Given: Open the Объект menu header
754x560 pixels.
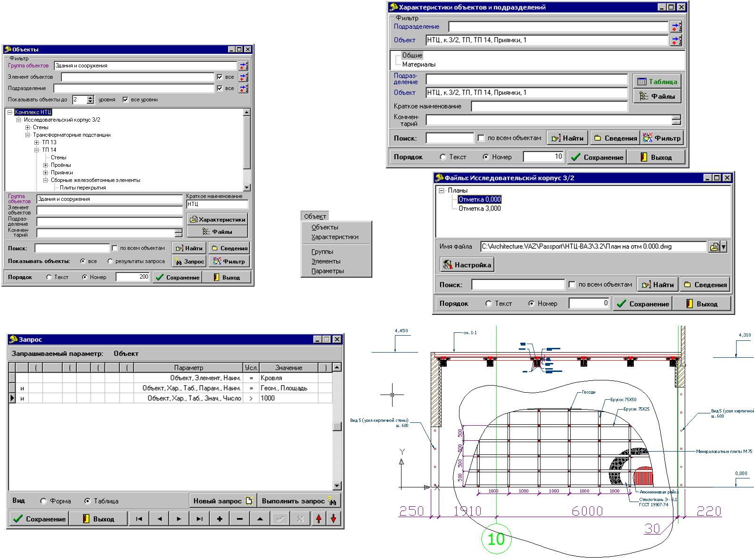Looking at the screenshot, I should tap(315, 216).
